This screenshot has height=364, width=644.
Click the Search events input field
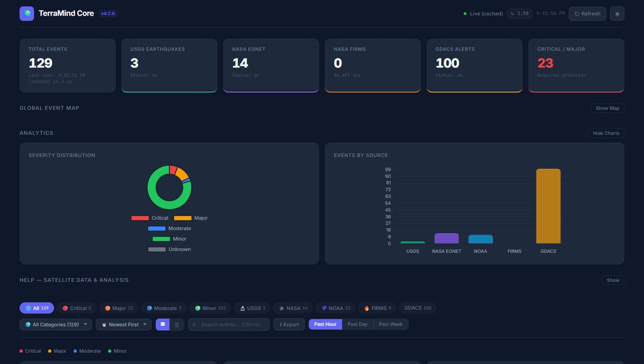[x=229, y=324]
